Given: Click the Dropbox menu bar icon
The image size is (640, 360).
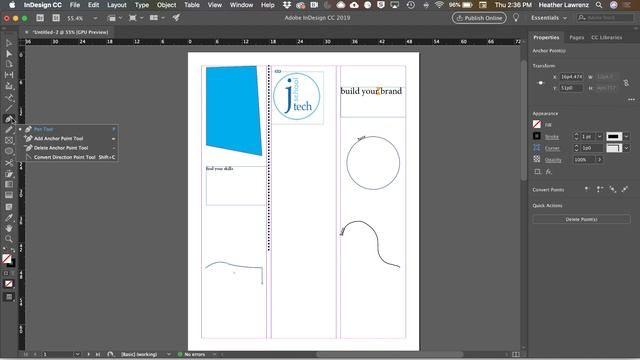Looking at the screenshot, I should click(287, 5).
